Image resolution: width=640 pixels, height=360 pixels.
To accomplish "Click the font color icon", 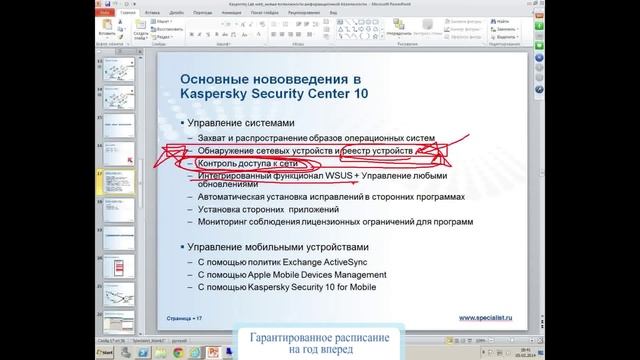I will (x=258, y=35).
